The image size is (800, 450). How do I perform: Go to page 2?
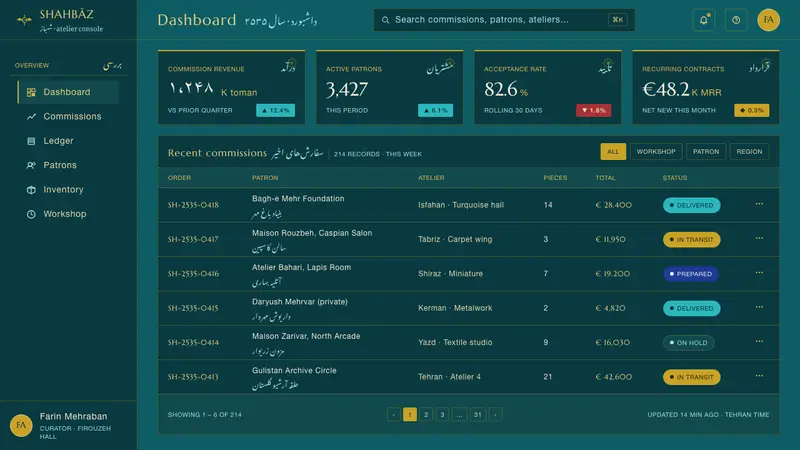pos(426,415)
